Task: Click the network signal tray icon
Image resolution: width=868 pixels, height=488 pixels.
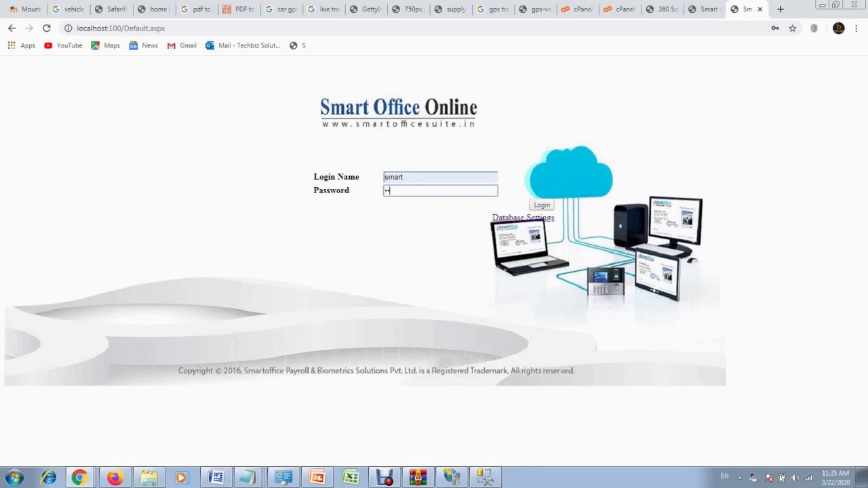Action: point(808,478)
